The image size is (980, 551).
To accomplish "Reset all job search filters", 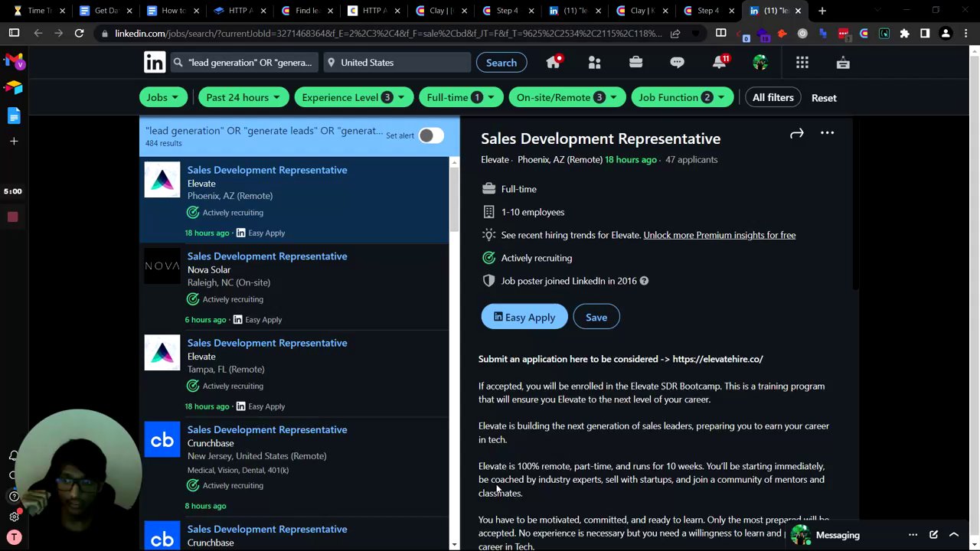I will click(x=824, y=98).
